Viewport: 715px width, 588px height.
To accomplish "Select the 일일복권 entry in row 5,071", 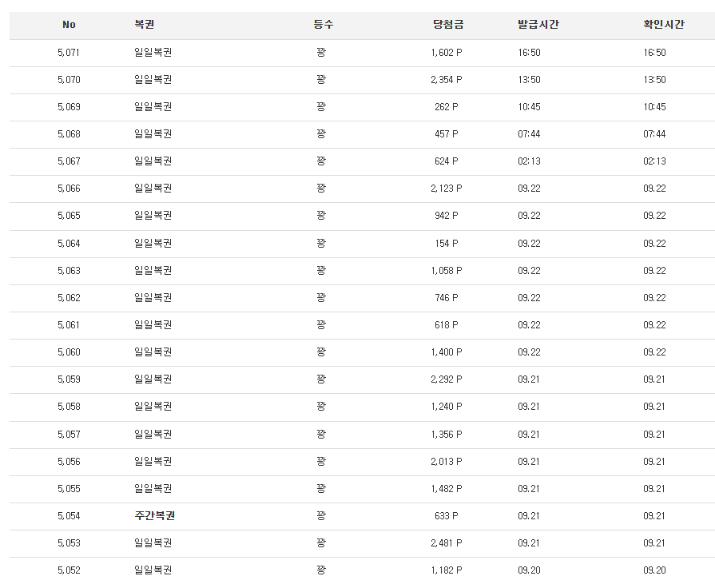I will point(153,52).
